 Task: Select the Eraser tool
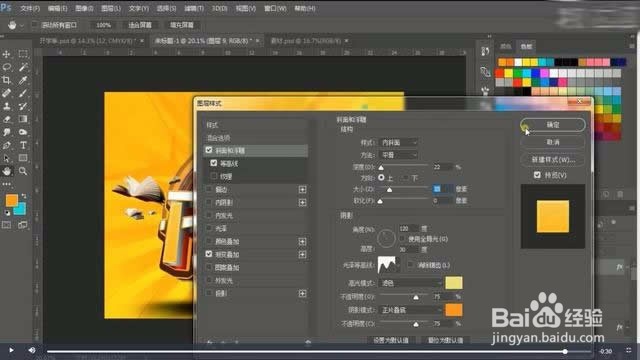click(x=7, y=119)
